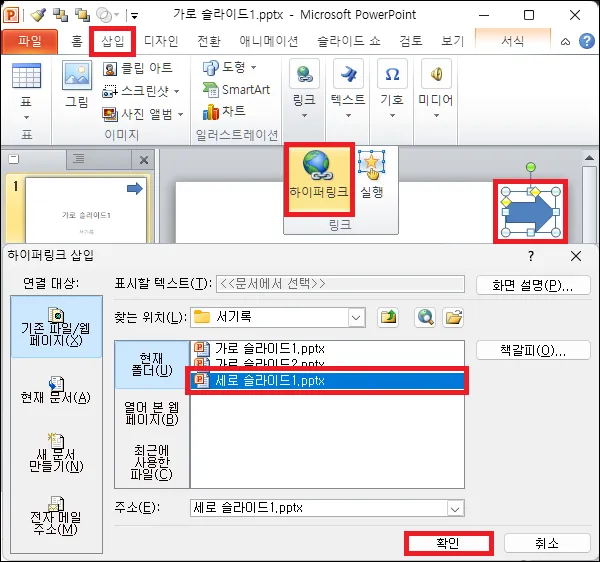600x562 pixels.
Task: Click 화면 설명 button
Action: coord(533,285)
